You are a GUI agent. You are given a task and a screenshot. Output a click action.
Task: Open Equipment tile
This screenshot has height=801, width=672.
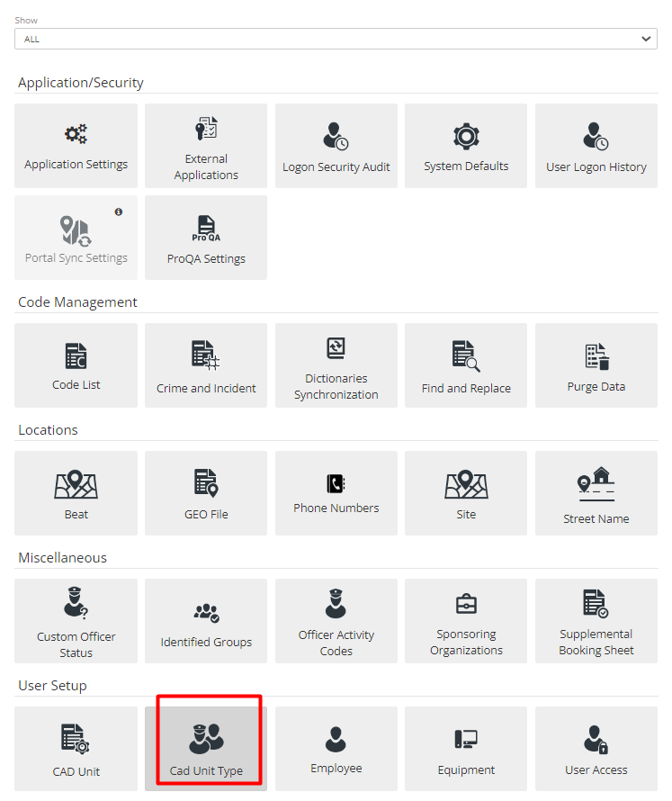click(466, 749)
